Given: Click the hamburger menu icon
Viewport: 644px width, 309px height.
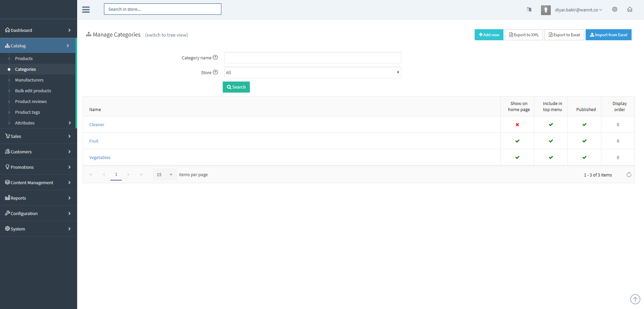Looking at the screenshot, I should 86,9.
